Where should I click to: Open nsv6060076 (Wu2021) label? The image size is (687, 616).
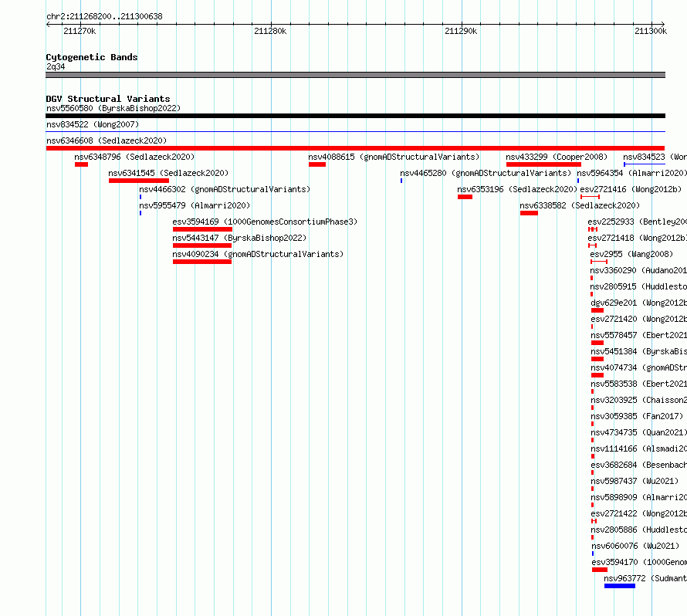point(635,546)
